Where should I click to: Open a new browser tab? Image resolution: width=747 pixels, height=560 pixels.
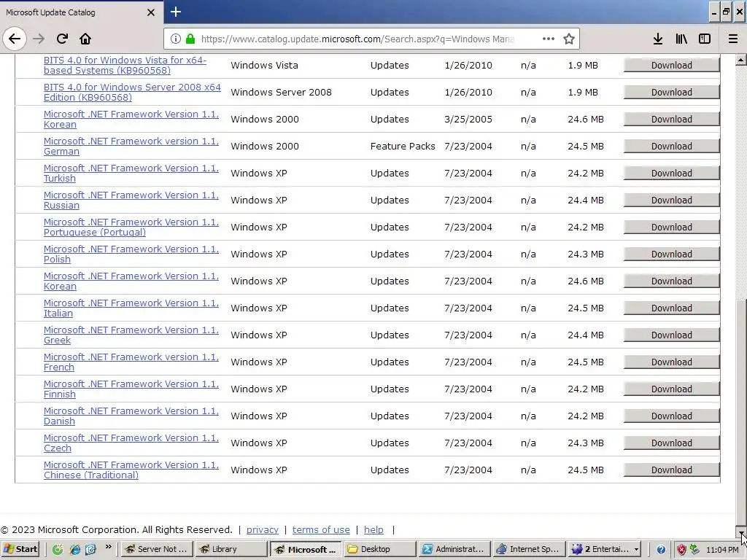coord(175,12)
